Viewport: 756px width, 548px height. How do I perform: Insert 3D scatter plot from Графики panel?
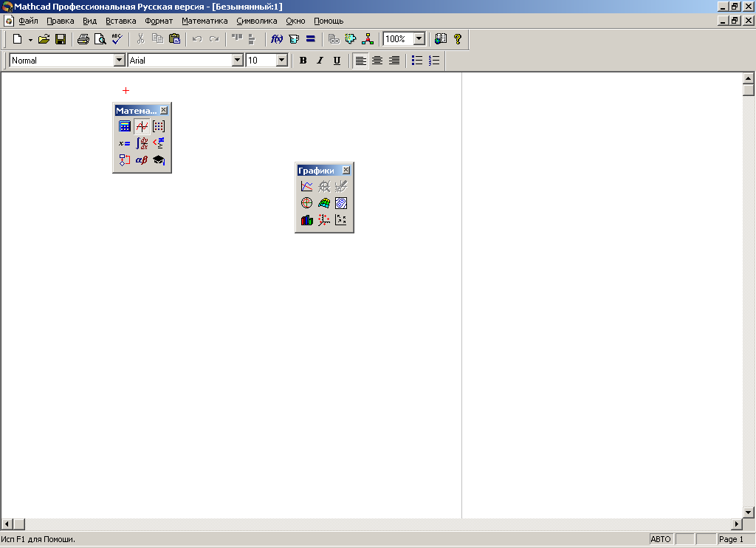(x=324, y=220)
